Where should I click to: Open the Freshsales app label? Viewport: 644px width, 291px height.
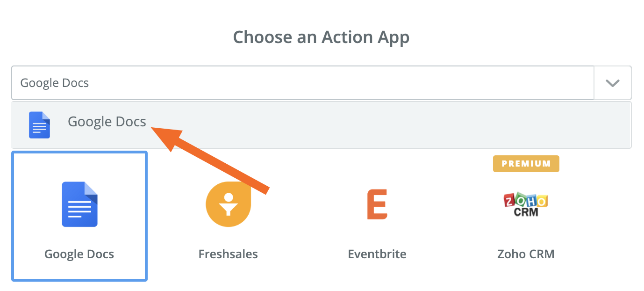pyautogui.click(x=228, y=254)
